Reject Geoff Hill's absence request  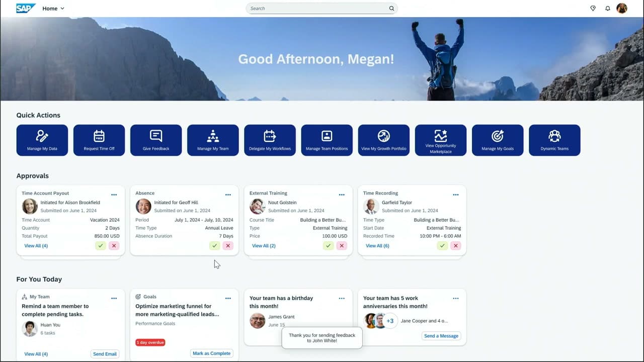(x=228, y=246)
